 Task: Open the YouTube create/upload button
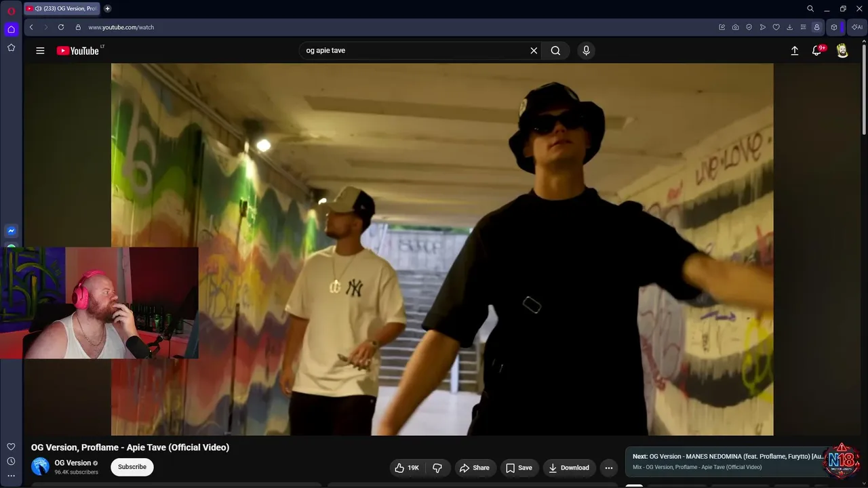coord(795,50)
